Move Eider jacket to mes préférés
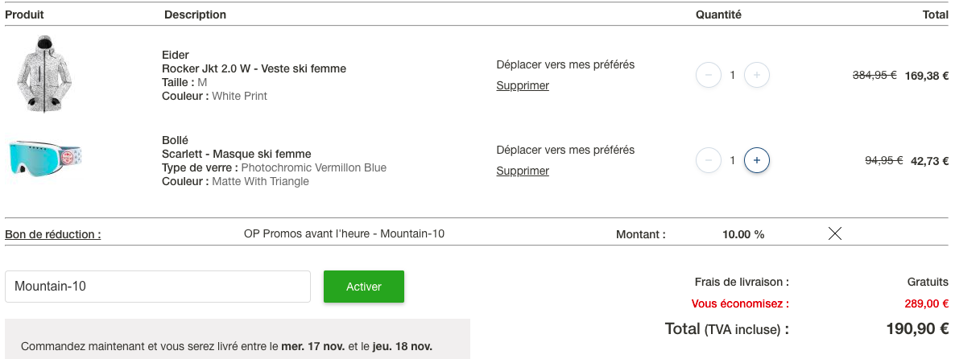The height and width of the screenshot is (359, 980). click(x=565, y=64)
